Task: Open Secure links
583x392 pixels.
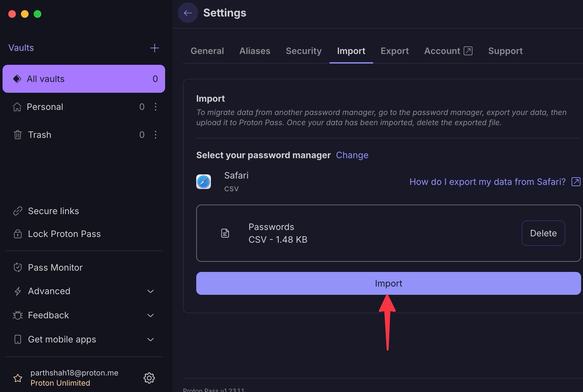Action: (x=53, y=211)
